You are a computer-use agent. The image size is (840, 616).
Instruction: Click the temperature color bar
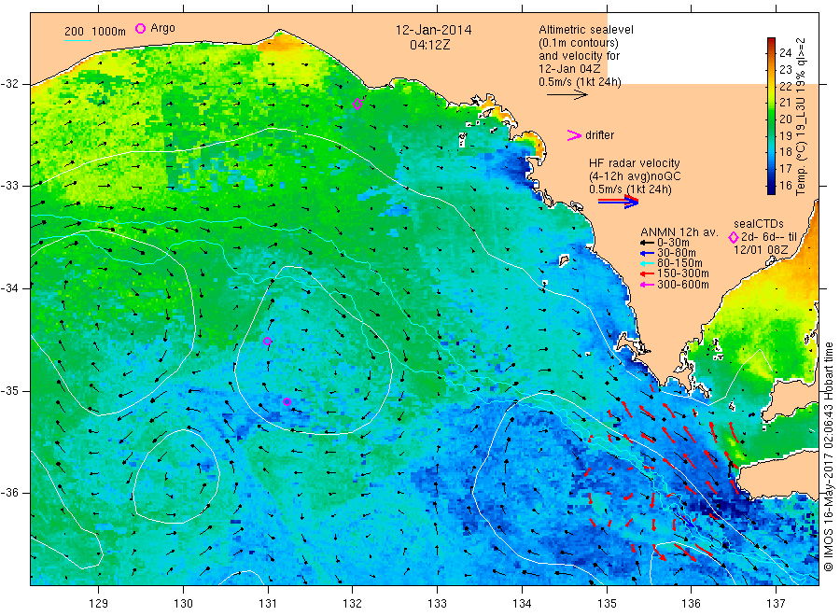pos(771,116)
